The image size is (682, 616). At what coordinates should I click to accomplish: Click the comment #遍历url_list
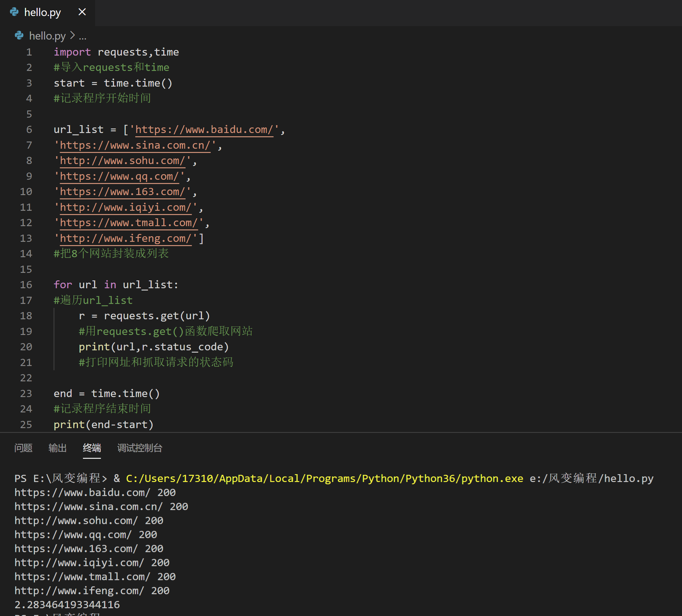93,300
